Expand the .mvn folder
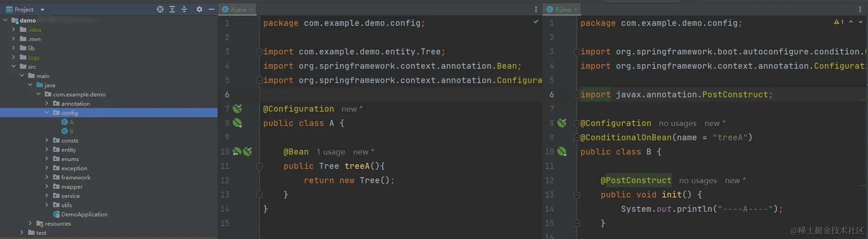The image size is (868, 239). pos(14,39)
